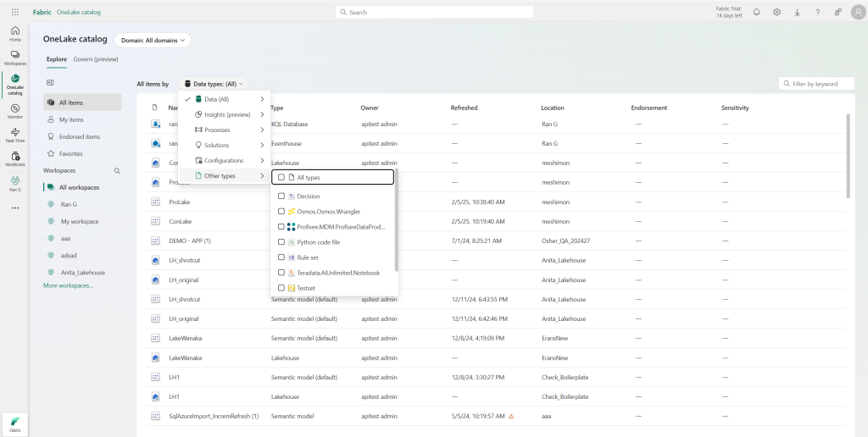Open help question mark icon

coord(818,12)
